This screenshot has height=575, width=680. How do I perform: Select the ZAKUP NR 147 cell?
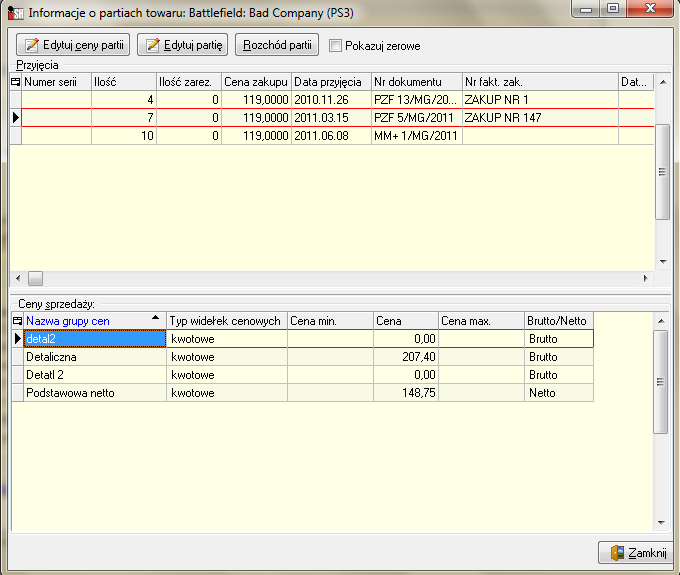pos(540,118)
